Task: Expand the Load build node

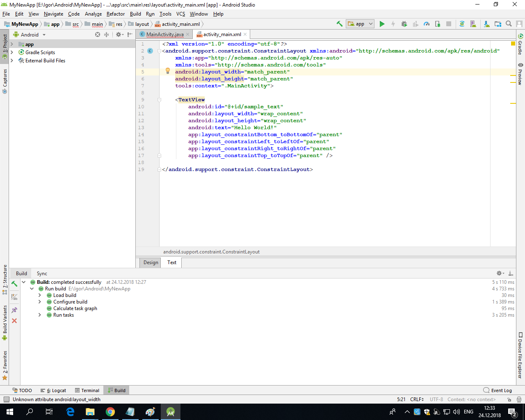Action: pos(40,295)
